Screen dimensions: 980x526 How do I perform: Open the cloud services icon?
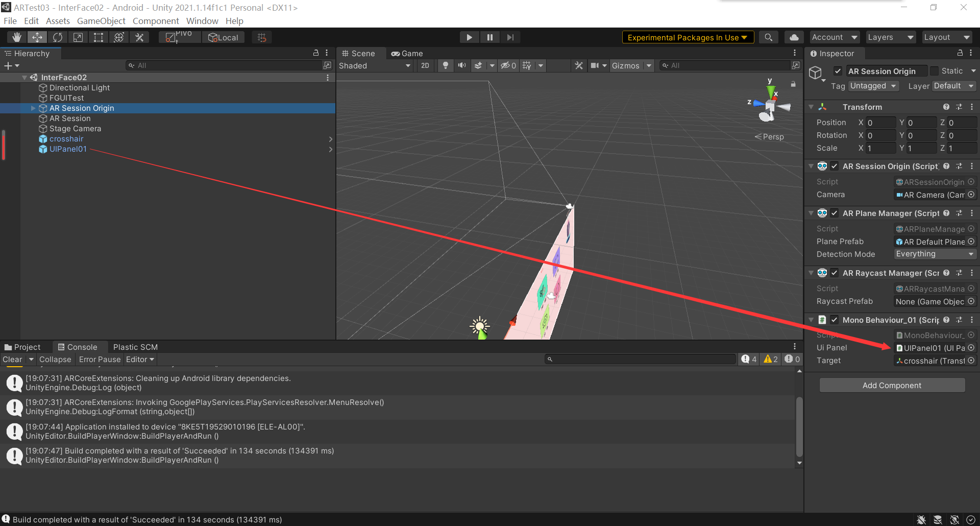(794, 37)
